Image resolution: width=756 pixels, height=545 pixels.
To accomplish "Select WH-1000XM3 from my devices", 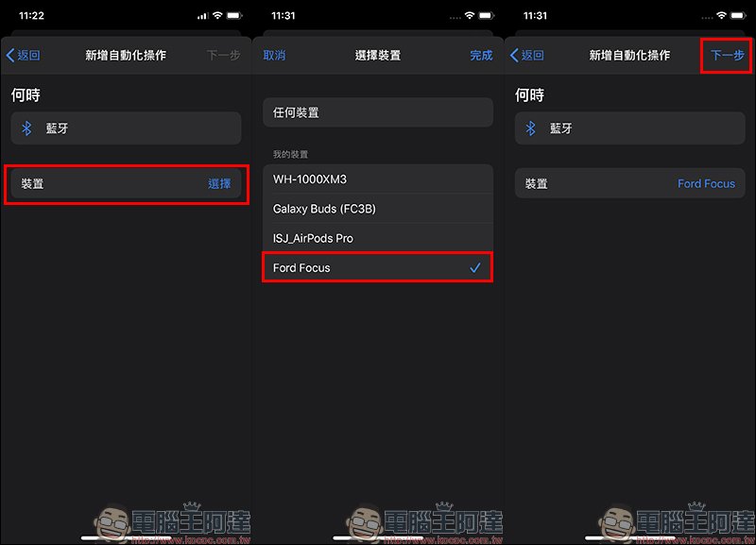I will [x=378, y=179].
